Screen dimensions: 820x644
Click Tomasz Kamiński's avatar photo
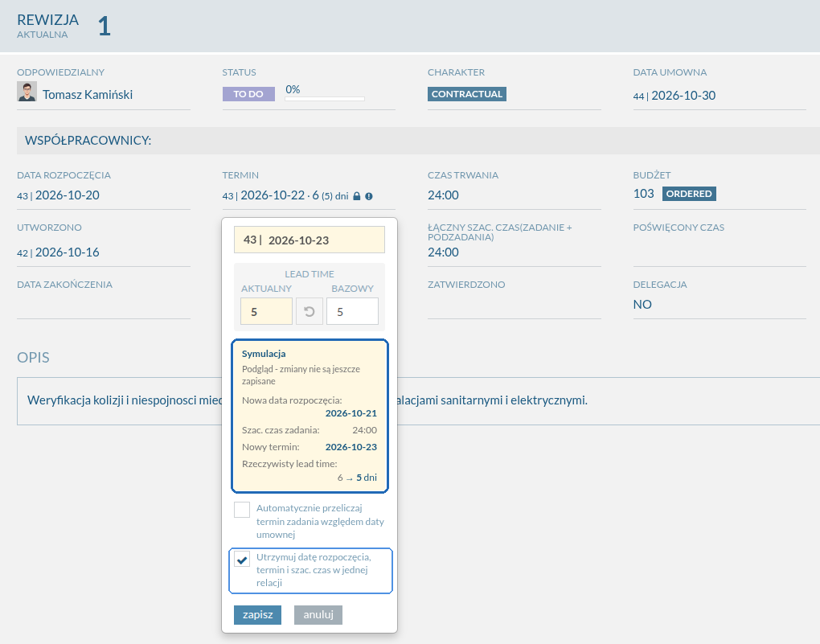tap(27, 92)
